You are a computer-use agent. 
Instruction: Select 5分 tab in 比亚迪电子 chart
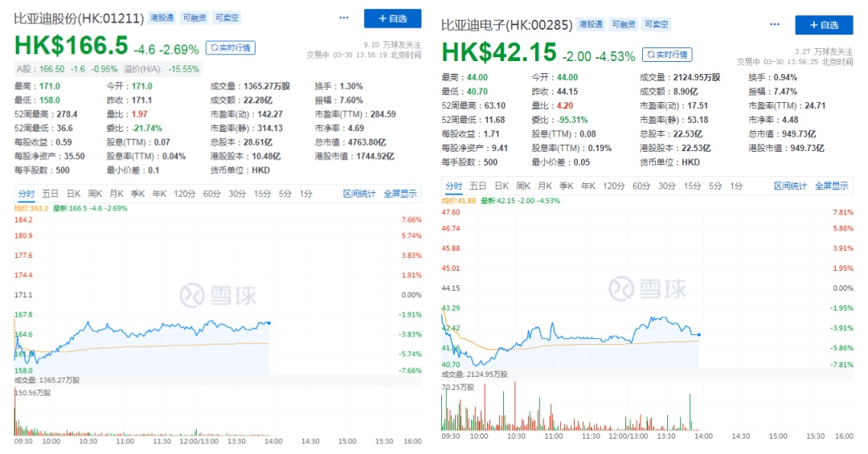coord(715,186)
